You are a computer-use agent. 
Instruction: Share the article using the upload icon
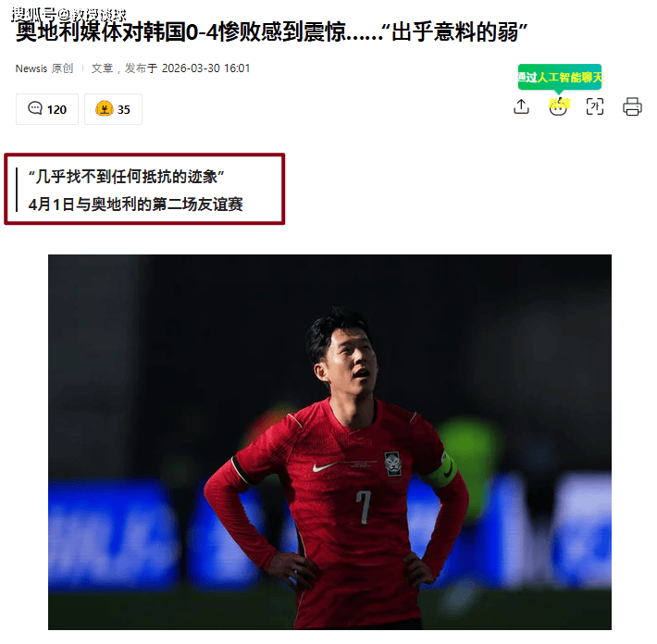click(521, 106)
